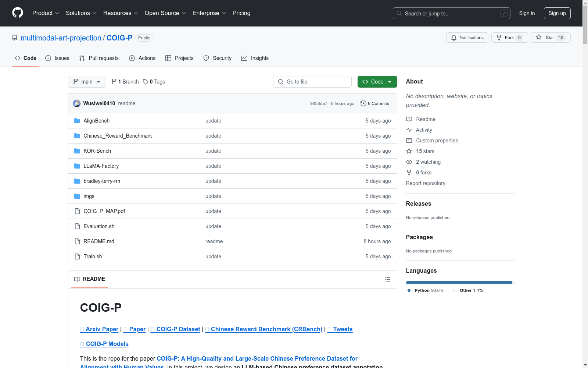Click the COIG_P_MAP.pdf file icon
The height and width of the screenshot is (368, 588).
click(x=77, y=211)
